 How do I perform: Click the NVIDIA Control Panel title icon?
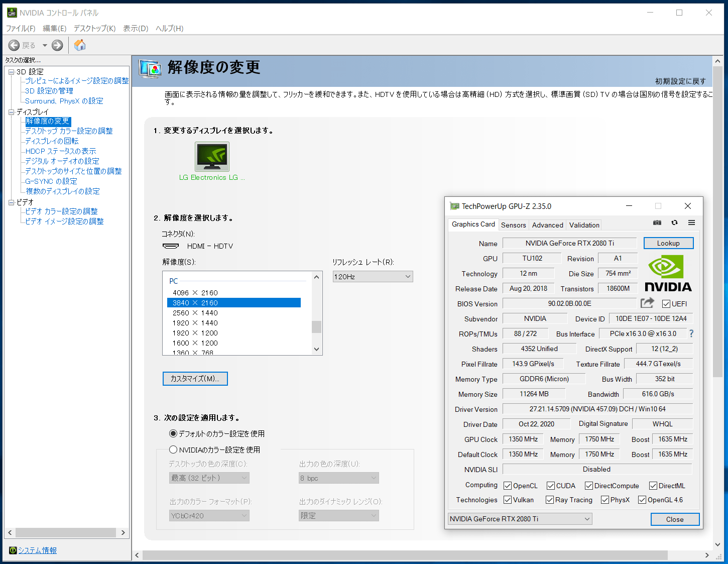(x=12, y=13)
